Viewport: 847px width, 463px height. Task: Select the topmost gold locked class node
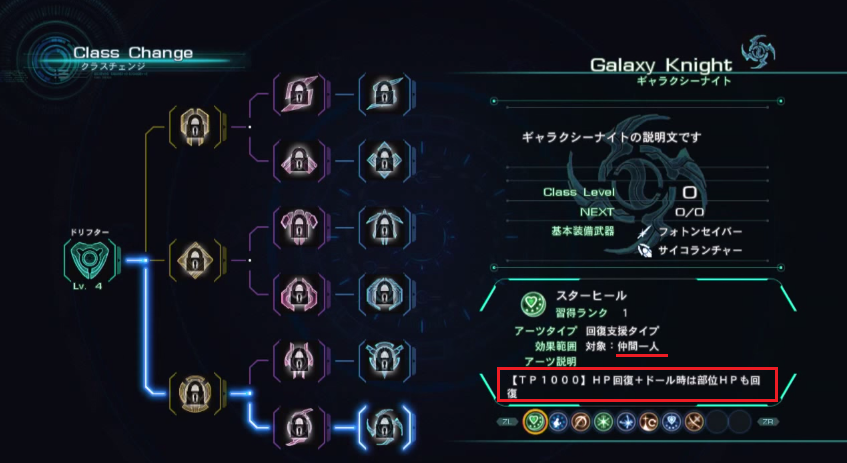pos(195,127)
